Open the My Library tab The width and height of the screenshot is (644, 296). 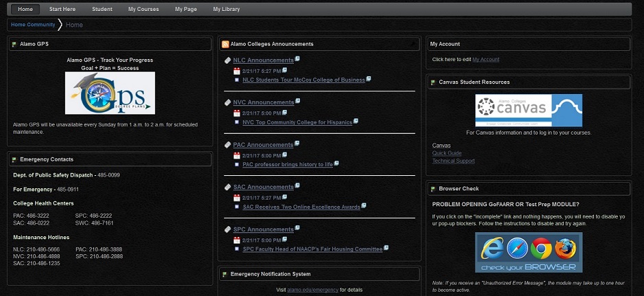coord(227,9)
